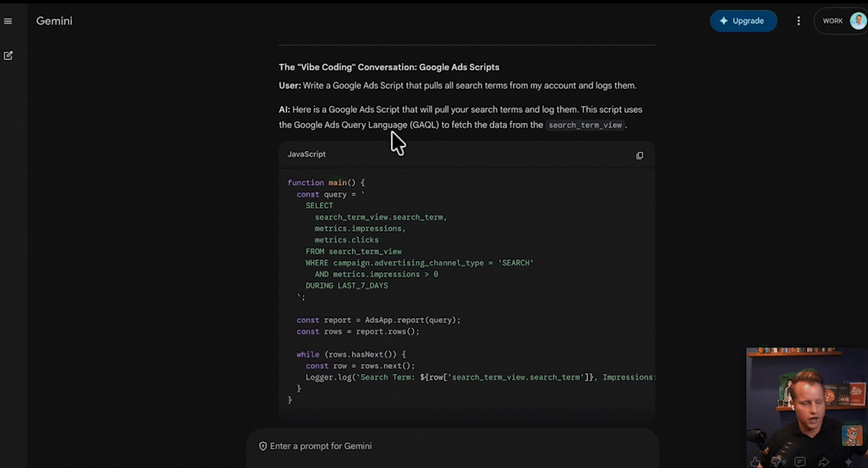Click the shield icon in the prompt box
Viewport: 868px width, 468px height.
(263, 446)
